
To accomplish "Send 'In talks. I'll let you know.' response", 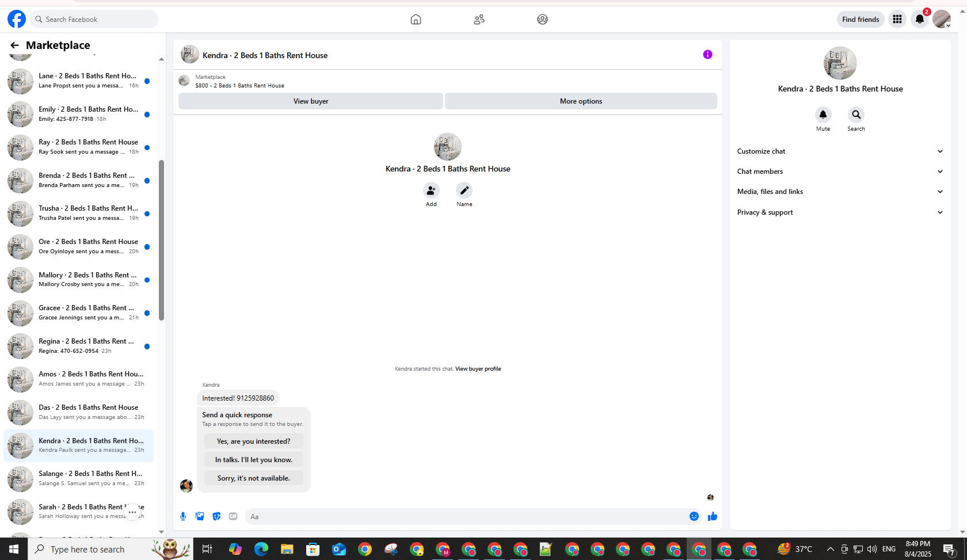I will (x=254, y=460).
